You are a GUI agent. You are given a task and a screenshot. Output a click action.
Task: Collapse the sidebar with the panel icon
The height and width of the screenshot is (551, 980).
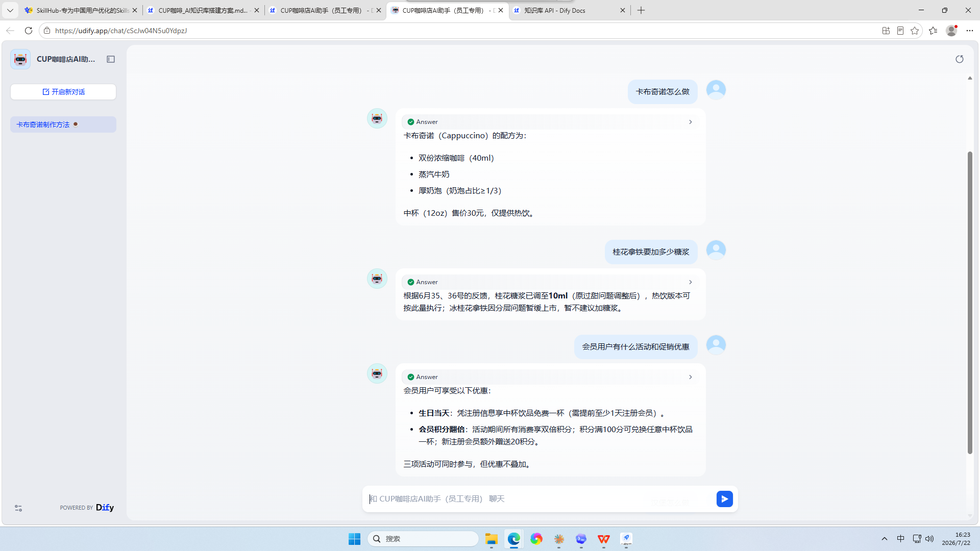coord(111,59)
